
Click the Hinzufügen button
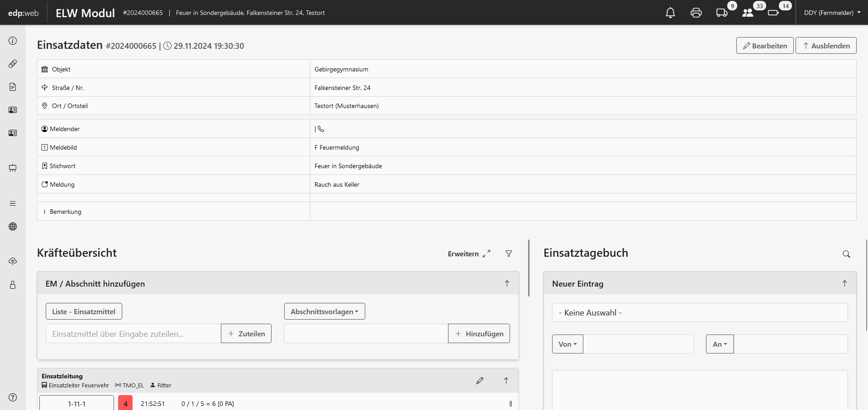479,334
